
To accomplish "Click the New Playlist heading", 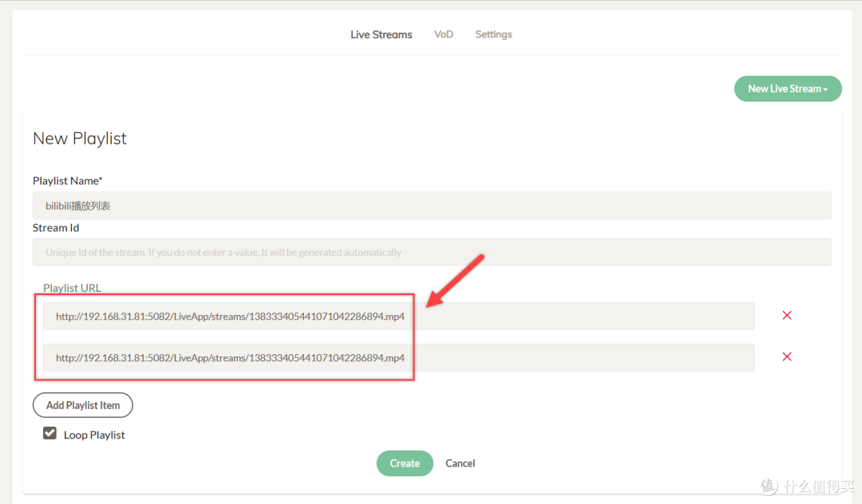I will pos(80,139).
